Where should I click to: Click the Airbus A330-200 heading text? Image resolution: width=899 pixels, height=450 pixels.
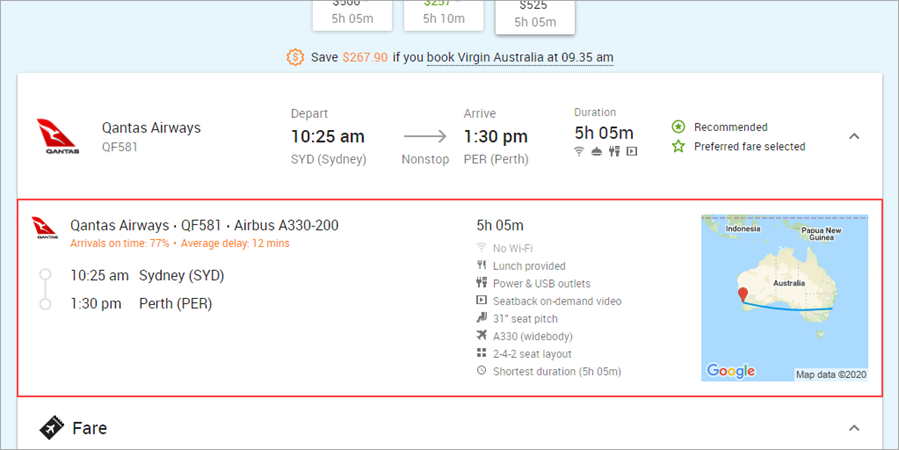click(286, 225)
